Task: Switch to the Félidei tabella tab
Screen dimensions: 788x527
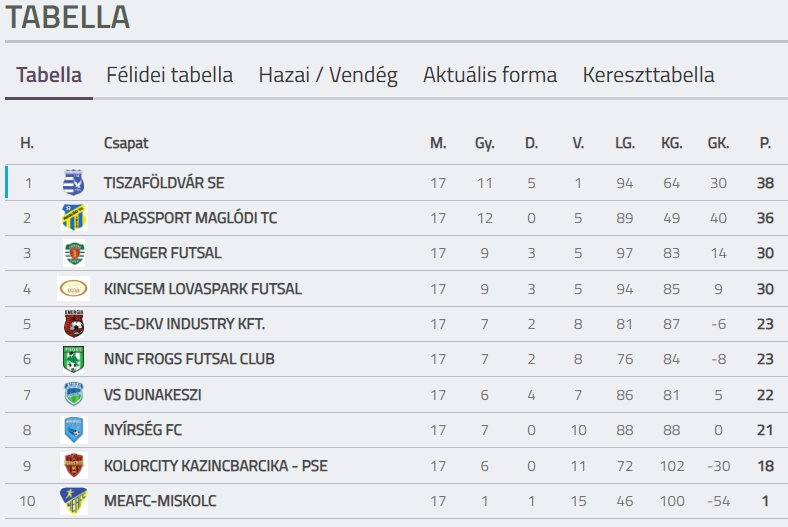Action: (x=170, y=75)
